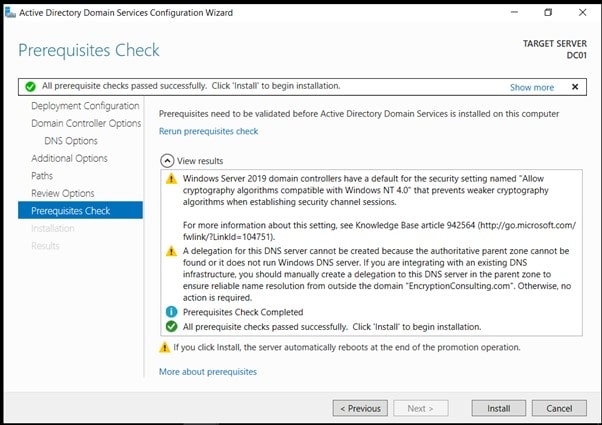Screen dimensions: 602x425
Task: Open the Deployment Configuration step
Action: tap(85, 106)
